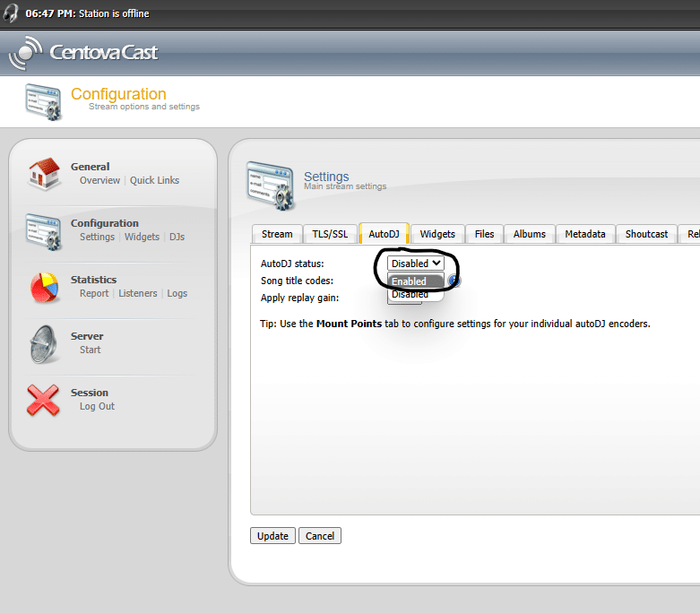Screen dimensions: 700x614
Task: Click the General house icon
Action: tap(44, 173)
